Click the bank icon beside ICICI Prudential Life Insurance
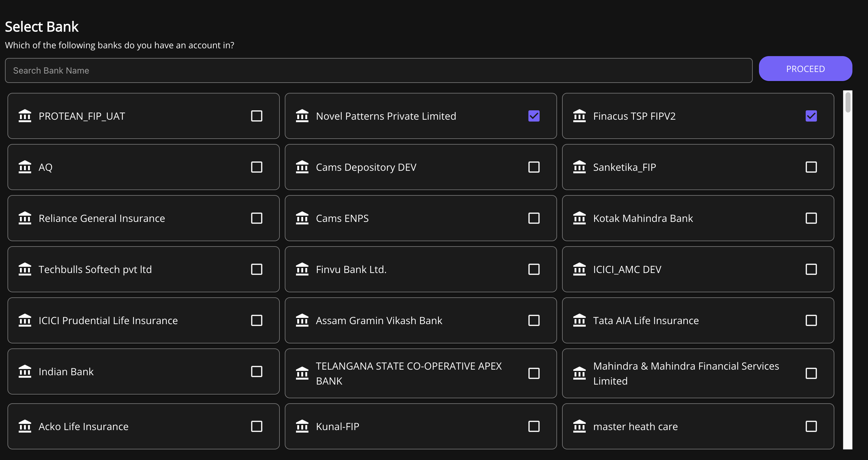 tap(25, 320)
